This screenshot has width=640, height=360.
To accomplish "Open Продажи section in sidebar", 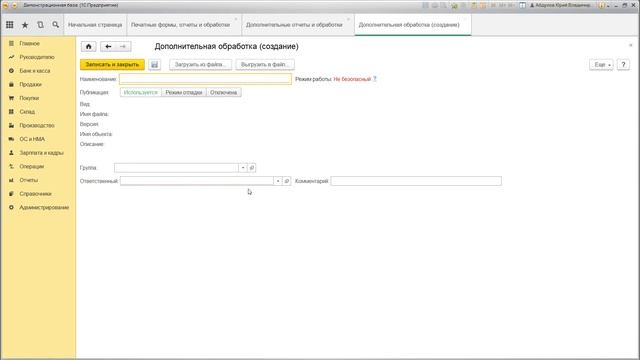I will 31,84.
